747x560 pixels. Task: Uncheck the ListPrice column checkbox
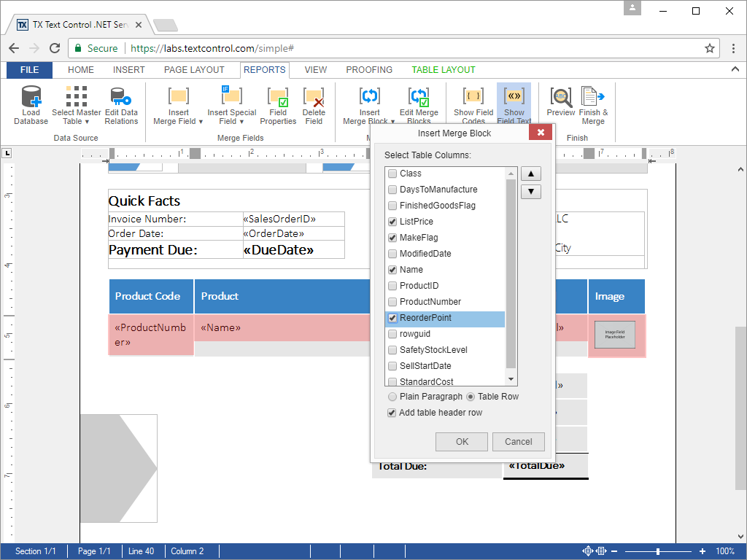(x=392, y=222)
